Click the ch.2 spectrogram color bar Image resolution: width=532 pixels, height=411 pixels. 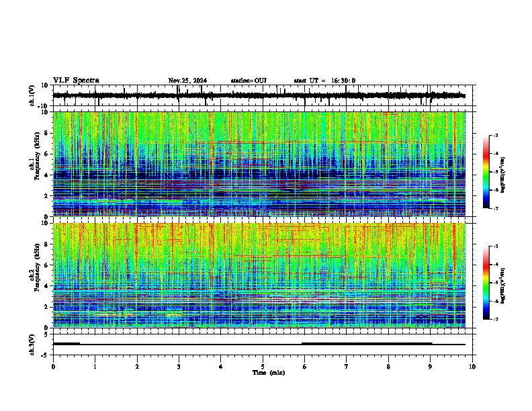tap(486, 283)
